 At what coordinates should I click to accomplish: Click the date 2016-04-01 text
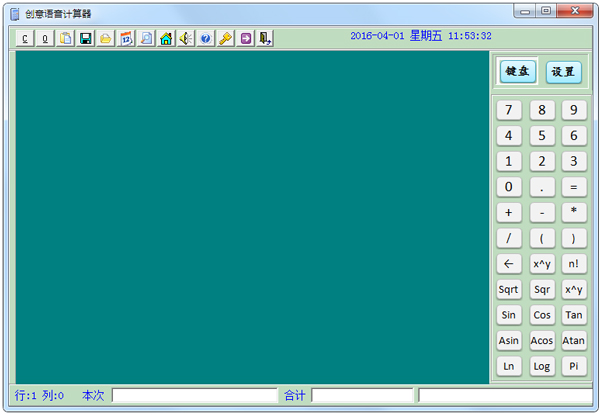coord(377,36)
